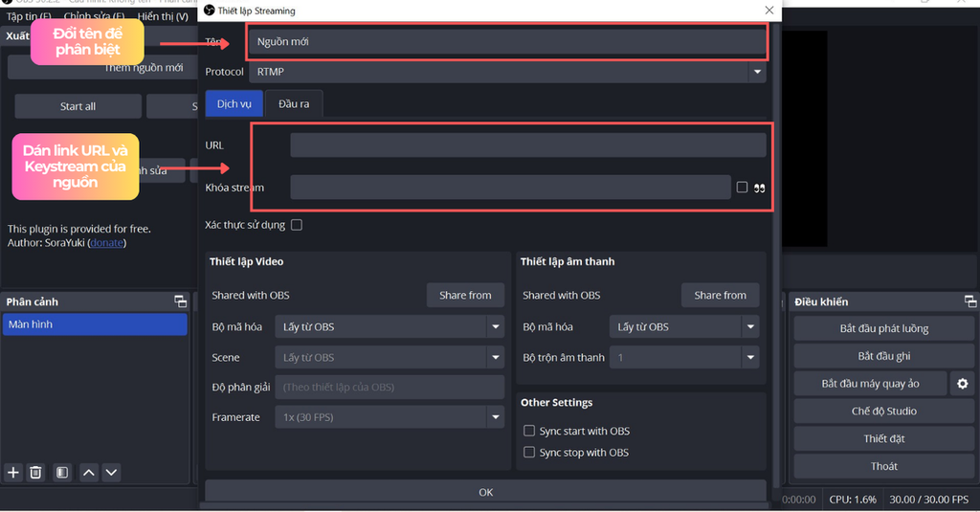The image size is (980, 512).
Task: Click Share from in audio settings
Action: [720, 295]
